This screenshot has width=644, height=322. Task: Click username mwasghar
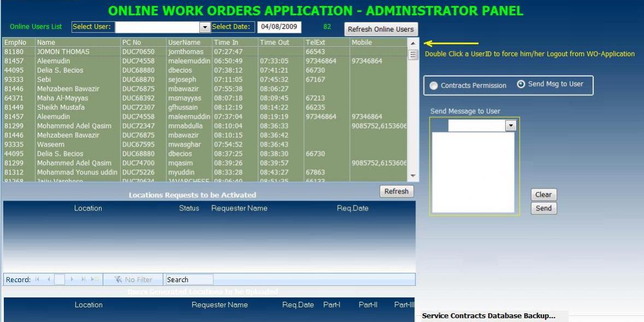[185, 144]
